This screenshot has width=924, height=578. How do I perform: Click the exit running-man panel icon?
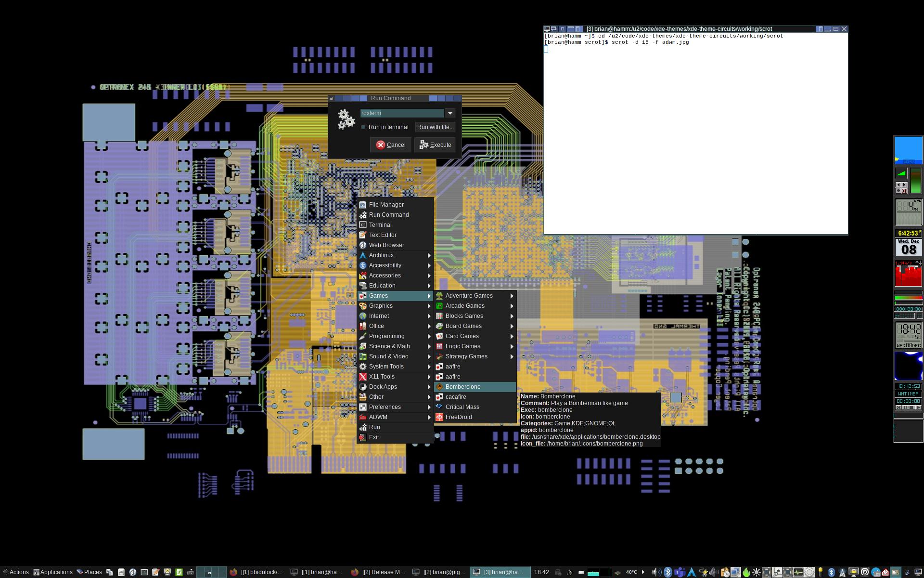179,572
